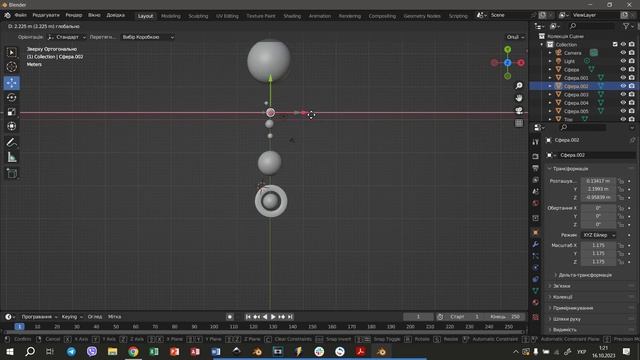Select the Add Cube tool
Image resolution: width=640 pixels, height=360 pixels.
pos(11,173)
